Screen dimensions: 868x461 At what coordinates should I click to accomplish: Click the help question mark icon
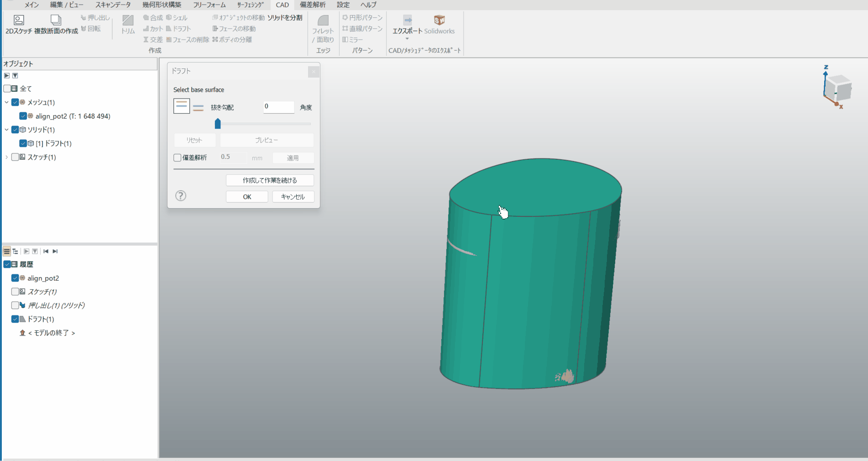181,196
